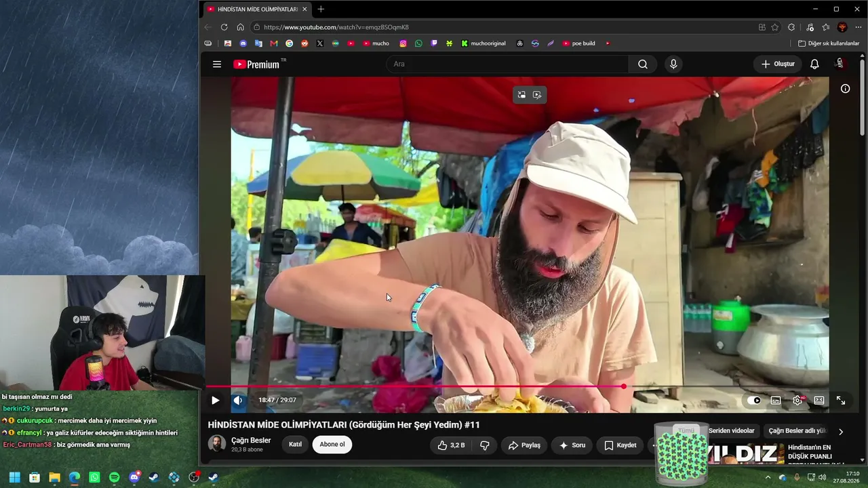Click the search magnifier button
Image resolution: width=868 pixels, height=488 pixels.
tap(643, 64)
